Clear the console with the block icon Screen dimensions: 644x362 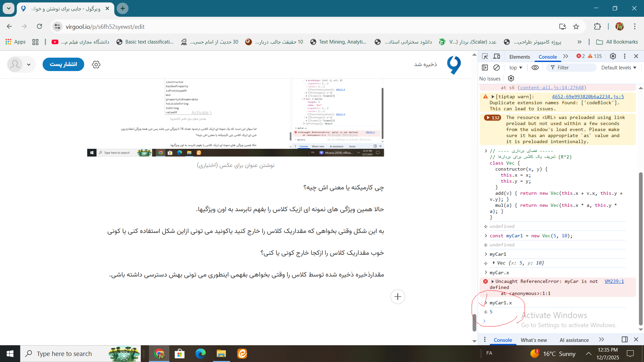[x=496, y=68]
